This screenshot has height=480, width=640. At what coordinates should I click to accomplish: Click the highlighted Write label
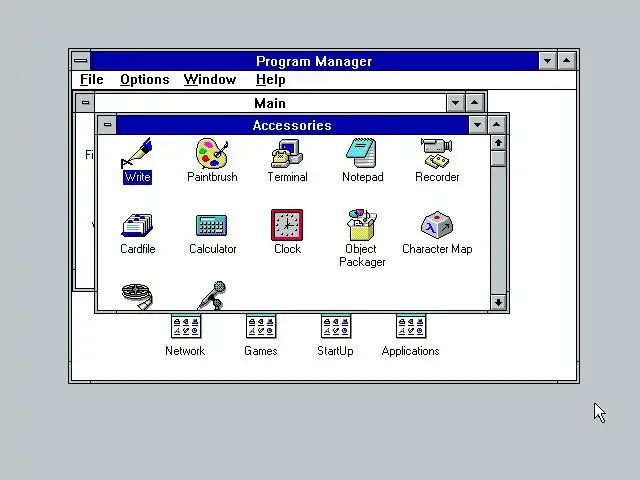(138, 177)
